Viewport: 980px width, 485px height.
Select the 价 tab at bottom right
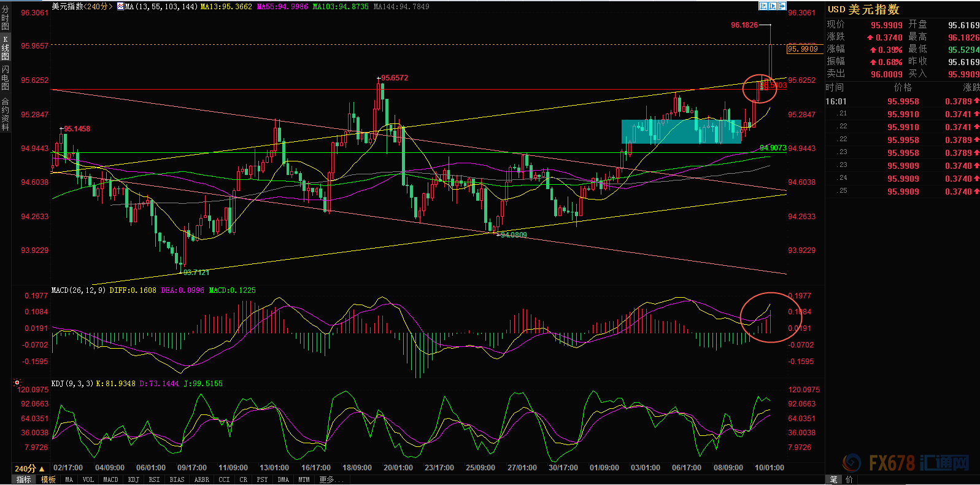point(849,479)
